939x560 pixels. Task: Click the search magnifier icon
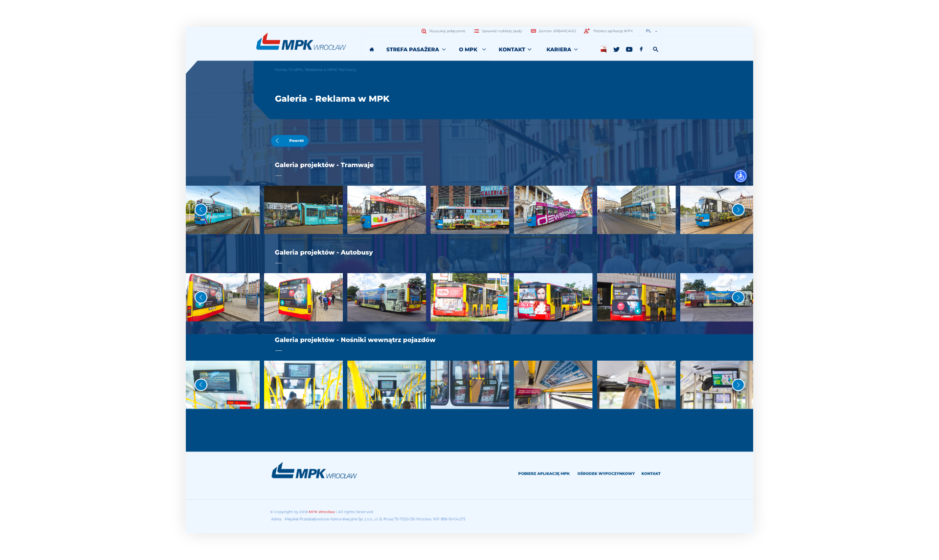pyautogui.click(x=655, y=49)
